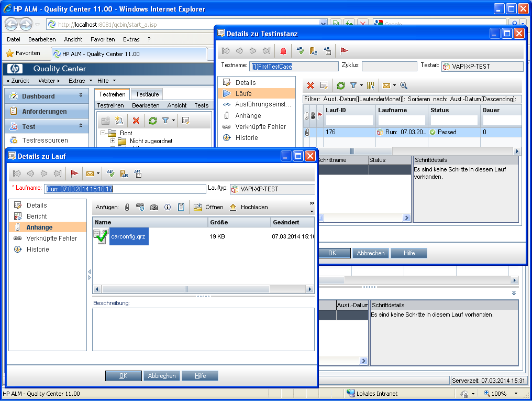Attach a screenshot with the camera icon
532x401 pixels.
[x=154, y=207]
